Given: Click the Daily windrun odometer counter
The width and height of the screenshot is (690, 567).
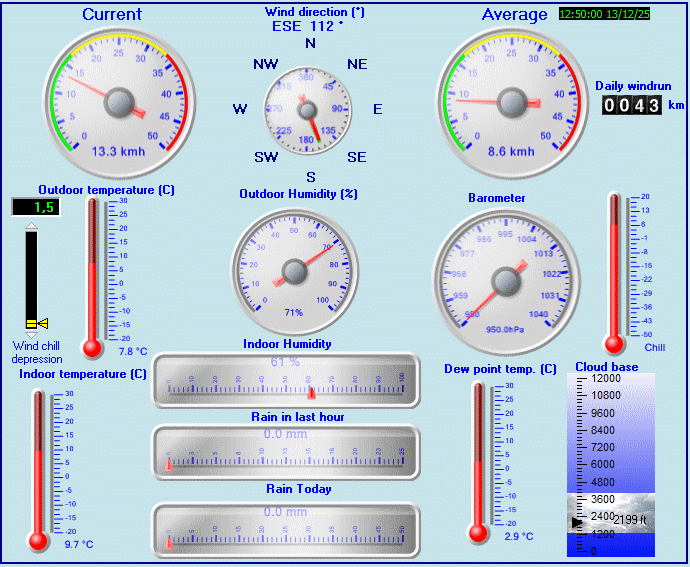Looking at the screenshot, I should (630, 105).
